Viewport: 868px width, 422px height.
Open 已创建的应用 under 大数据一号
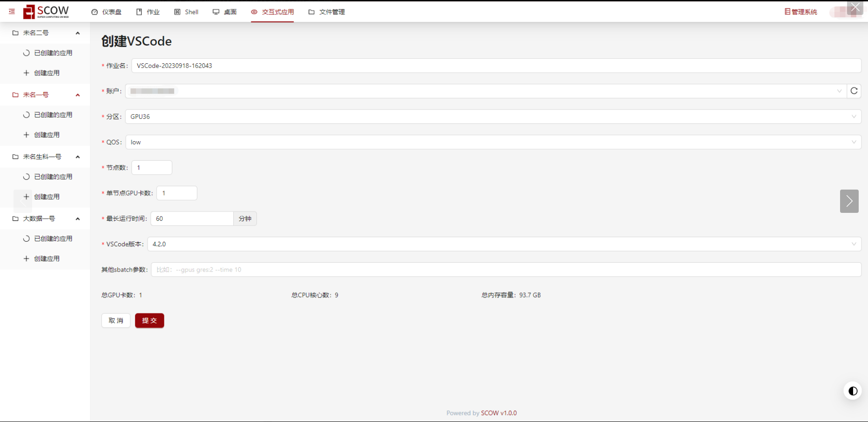click(47, 239)
